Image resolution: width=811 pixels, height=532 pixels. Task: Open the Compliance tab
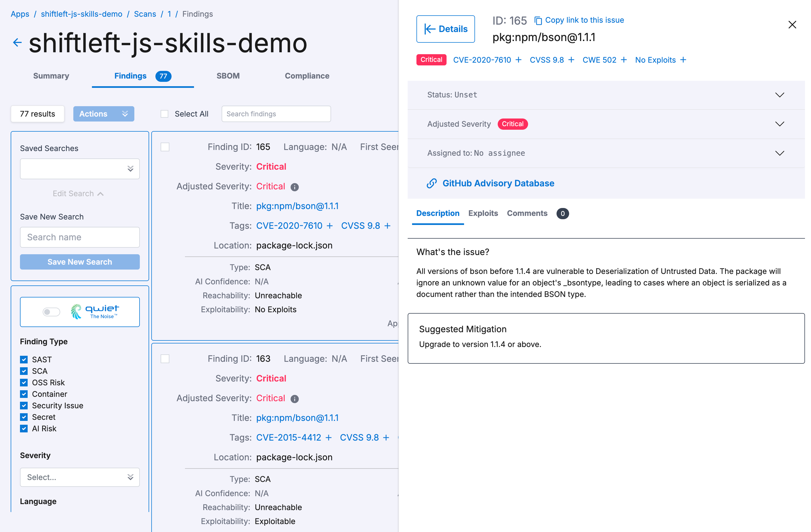point(307,76)
